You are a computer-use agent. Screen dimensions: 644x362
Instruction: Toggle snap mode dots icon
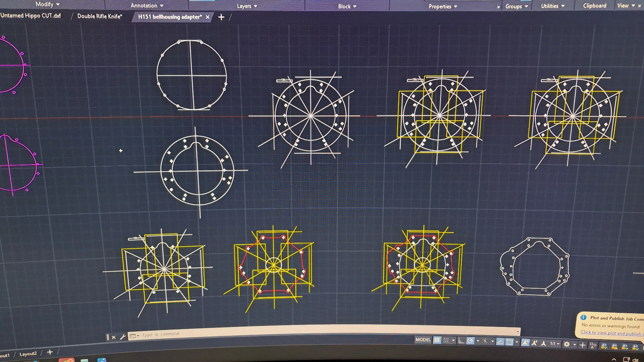446,340
